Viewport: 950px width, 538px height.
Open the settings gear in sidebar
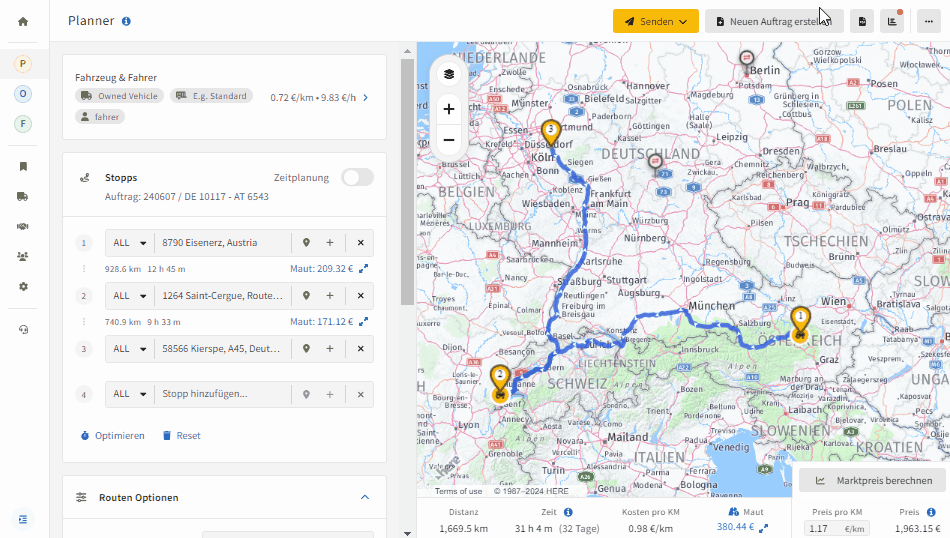coord(23,287)
